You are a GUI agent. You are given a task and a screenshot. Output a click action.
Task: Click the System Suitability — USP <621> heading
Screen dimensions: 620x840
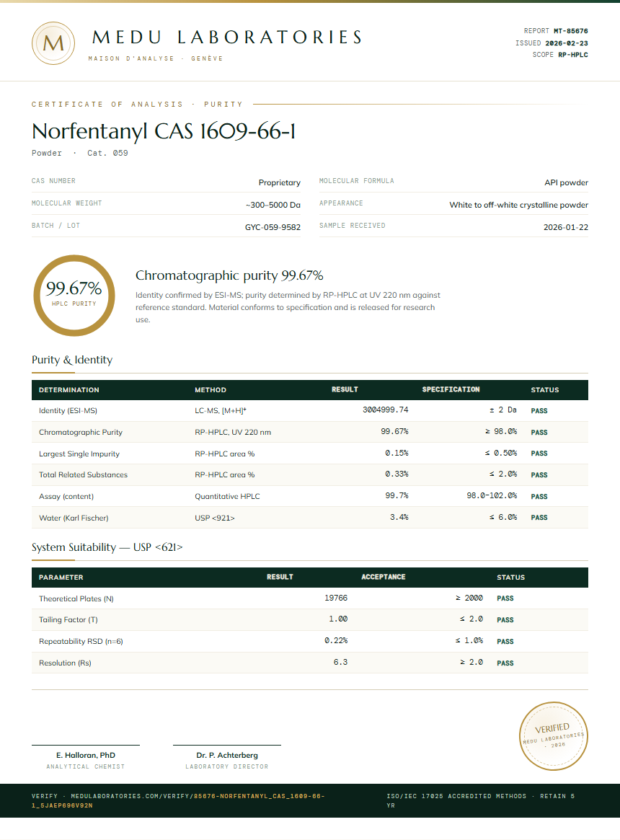(107, 547)
